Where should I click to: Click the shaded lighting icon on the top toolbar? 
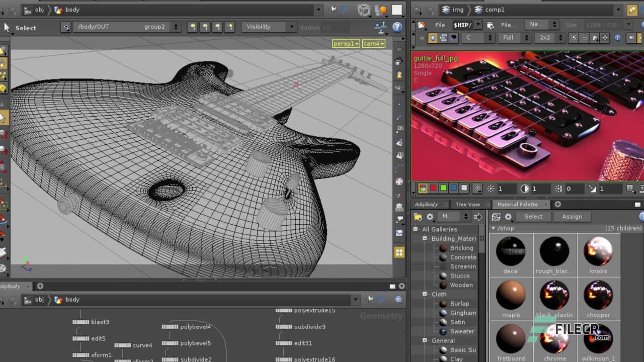click(x=382, y=10)
